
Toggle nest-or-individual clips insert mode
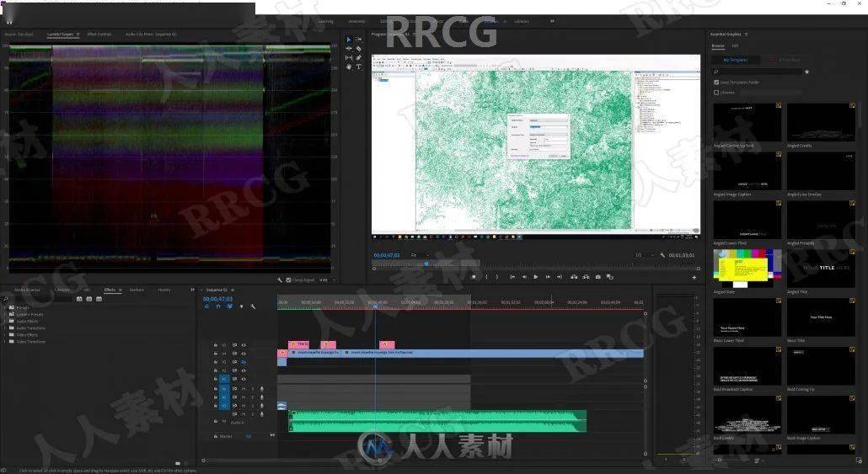(x=206, y=306)
